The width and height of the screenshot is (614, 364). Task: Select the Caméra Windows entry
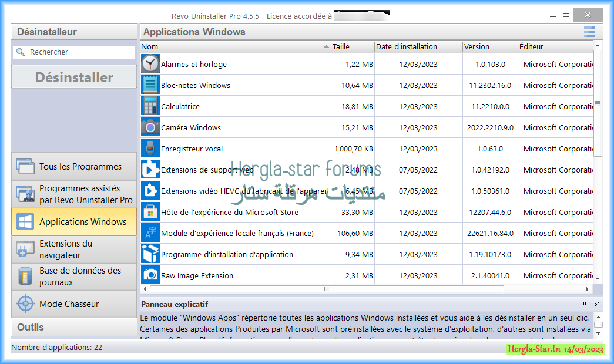tap(367, 127)
